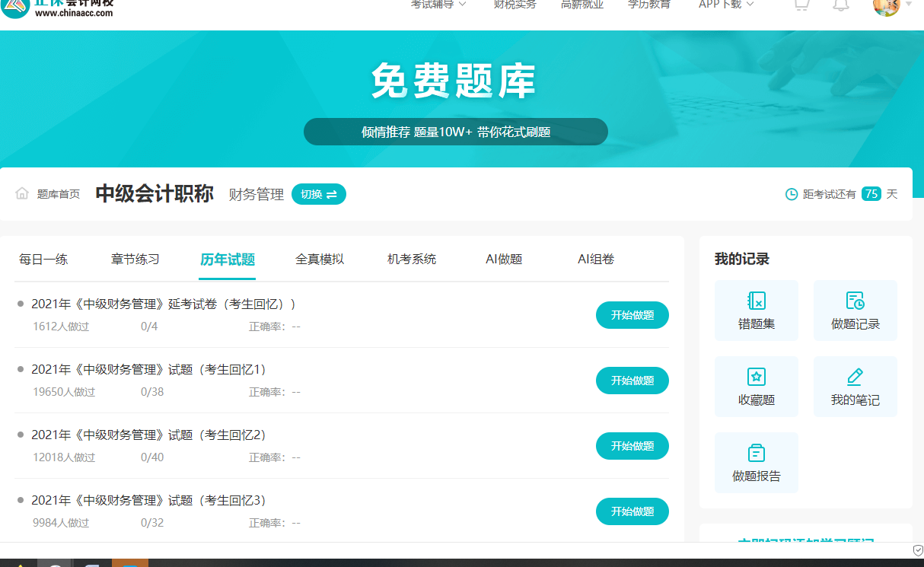Open the 错题集 wrong-question collection
Image resolution: width=924 pixels, height=567 pixels.
point(757,310)
